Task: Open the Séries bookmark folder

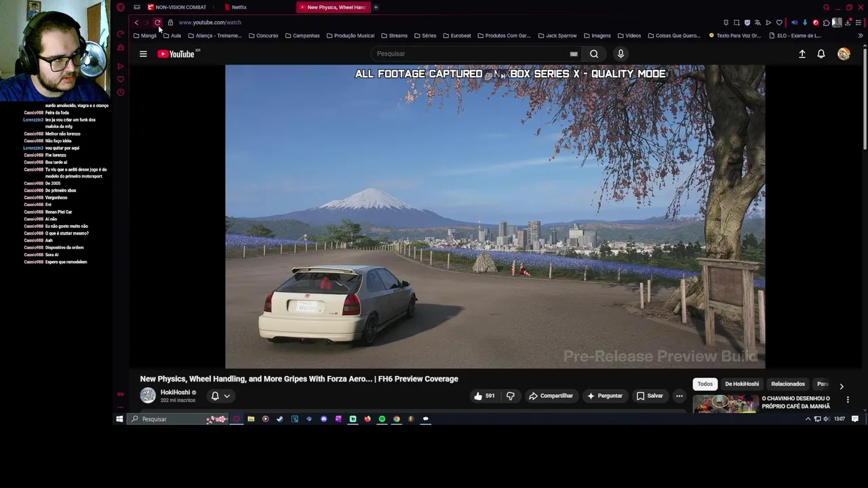Action: [x=425, y=35]
